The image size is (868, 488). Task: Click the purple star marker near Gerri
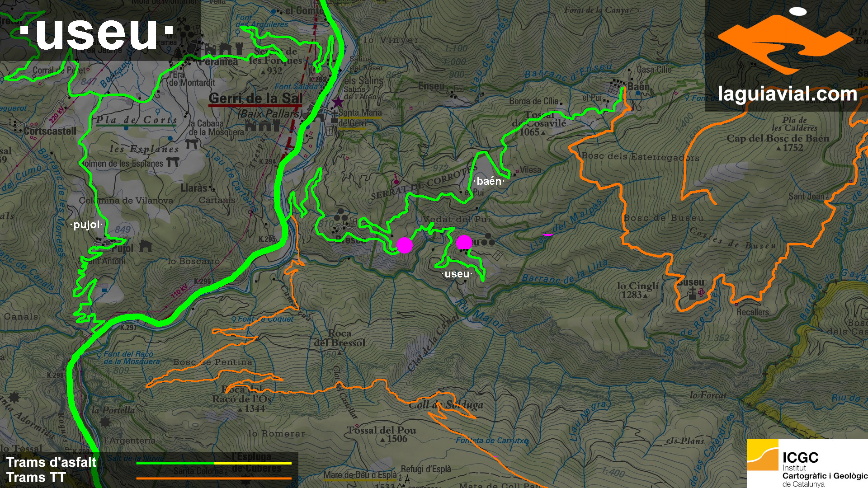[338, 102]
